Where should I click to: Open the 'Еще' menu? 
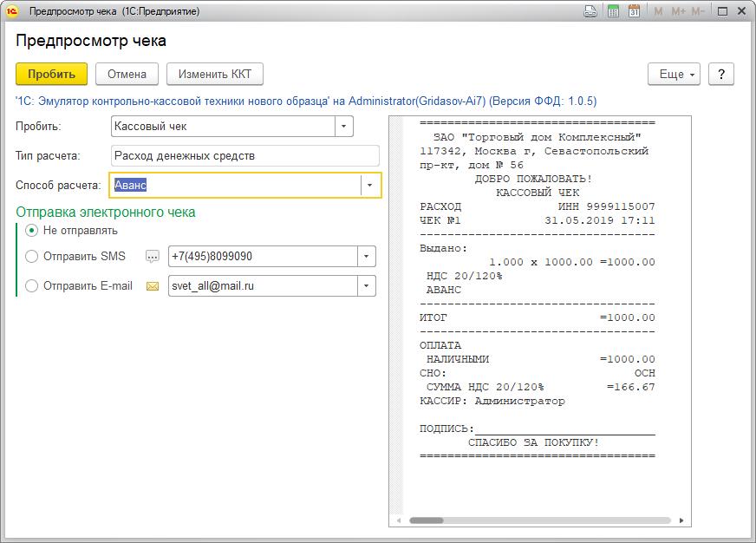click(x=674, y=75)
